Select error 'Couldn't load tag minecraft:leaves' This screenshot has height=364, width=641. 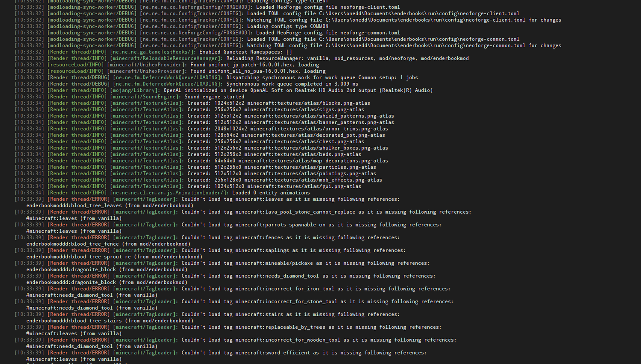click(x=207, y=199)
